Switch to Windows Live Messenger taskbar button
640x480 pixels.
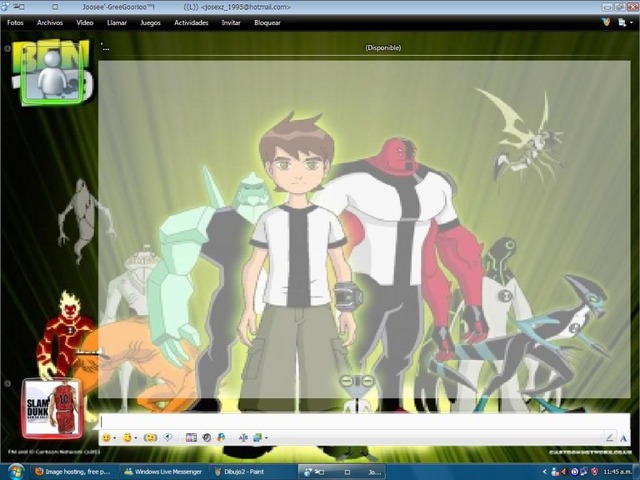164,472
